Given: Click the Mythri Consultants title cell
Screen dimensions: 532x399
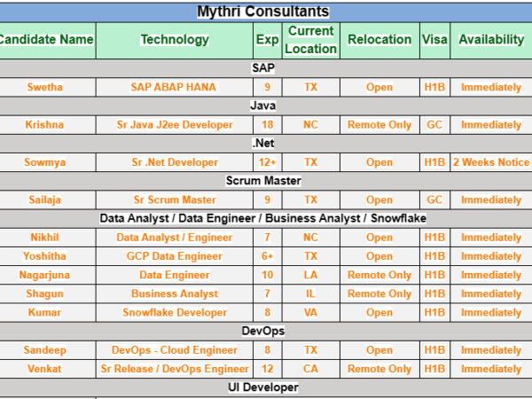Looking at the screenshot, I should pos(262,12).
